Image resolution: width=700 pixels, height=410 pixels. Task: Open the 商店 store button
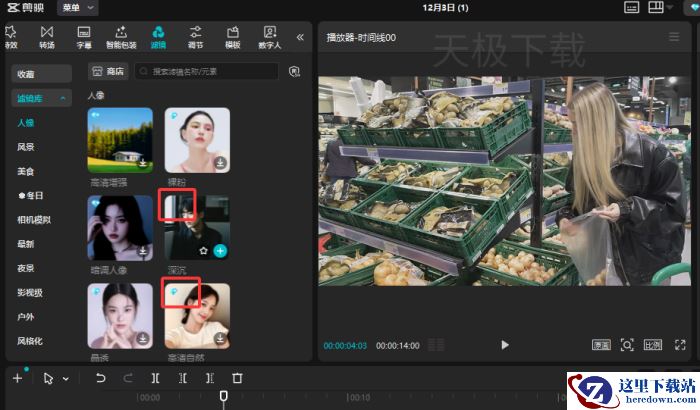(x=108, y=71)
